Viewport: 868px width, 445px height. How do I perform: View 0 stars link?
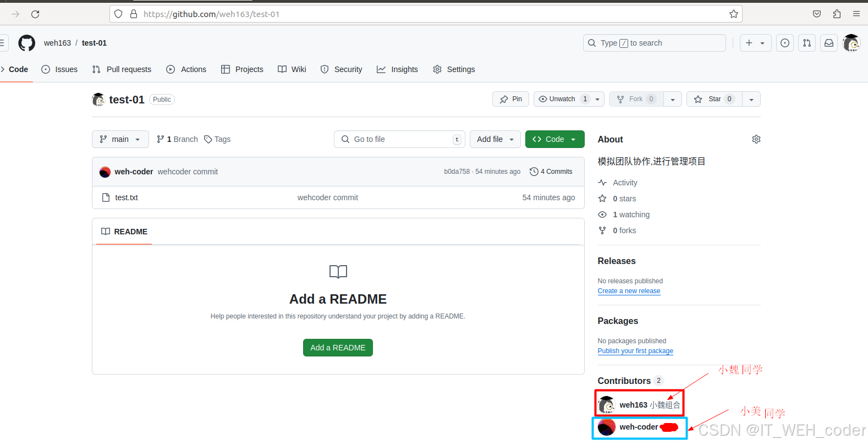pyautogui.click(x=617, y=199)
